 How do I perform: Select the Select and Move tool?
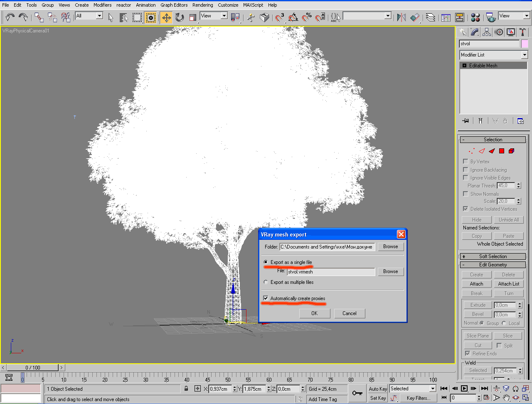click(166, 17)
